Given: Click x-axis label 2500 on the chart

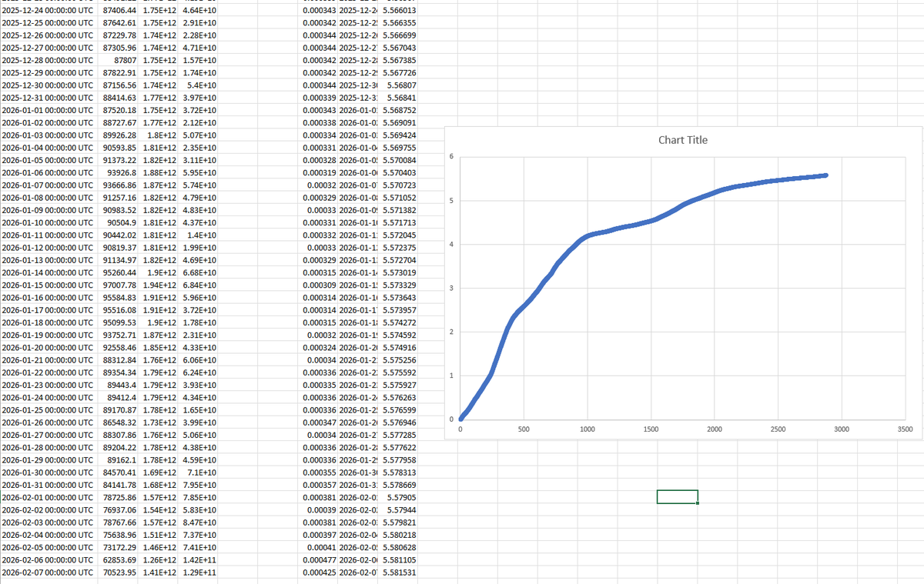Looking at the screenshot, I should (778, 429).
